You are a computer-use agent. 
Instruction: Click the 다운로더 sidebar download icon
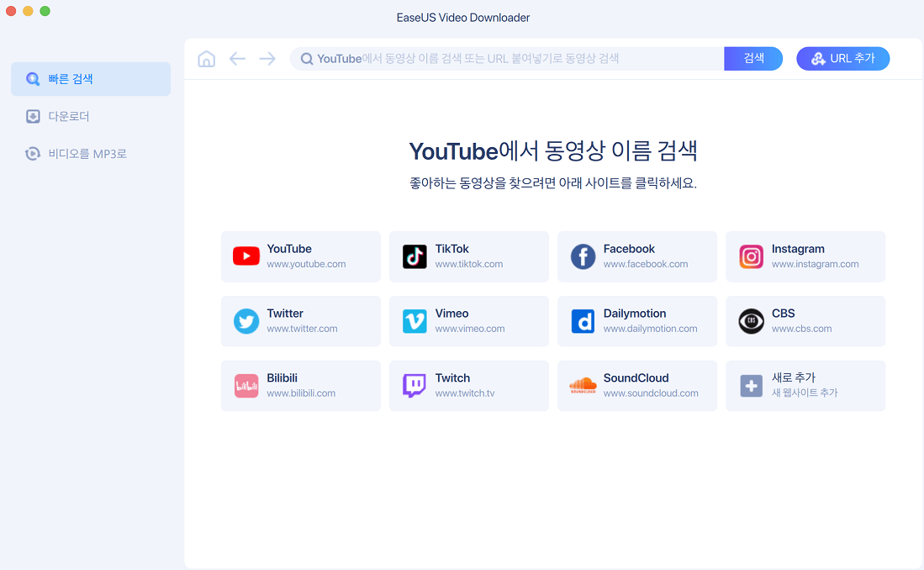coord(33,116)
